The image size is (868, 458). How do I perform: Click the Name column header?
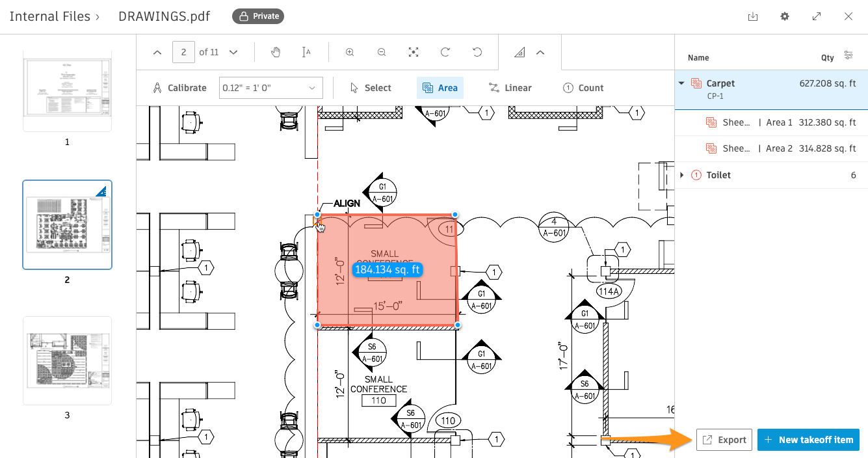coord(698,57)
